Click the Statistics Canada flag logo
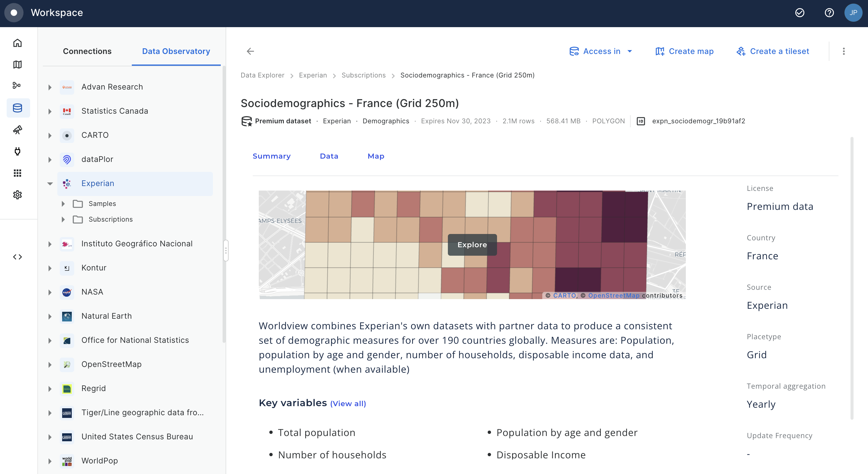Screen dimensions: 868x474 (67, 111)
